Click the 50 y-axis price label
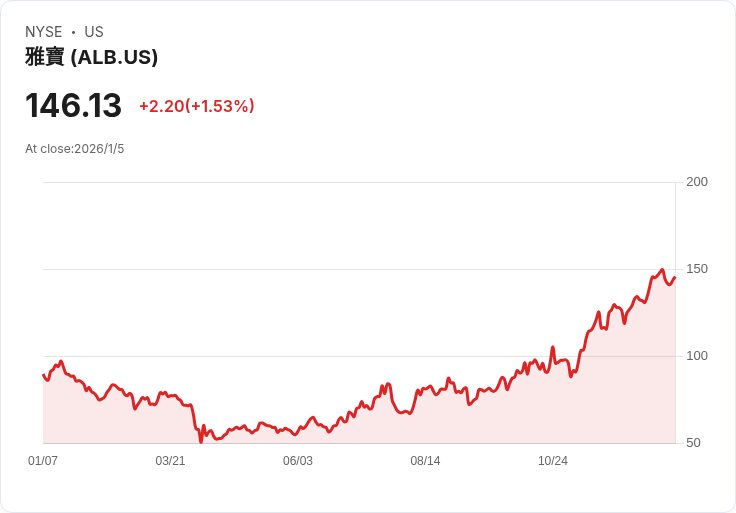 [693, 443]
